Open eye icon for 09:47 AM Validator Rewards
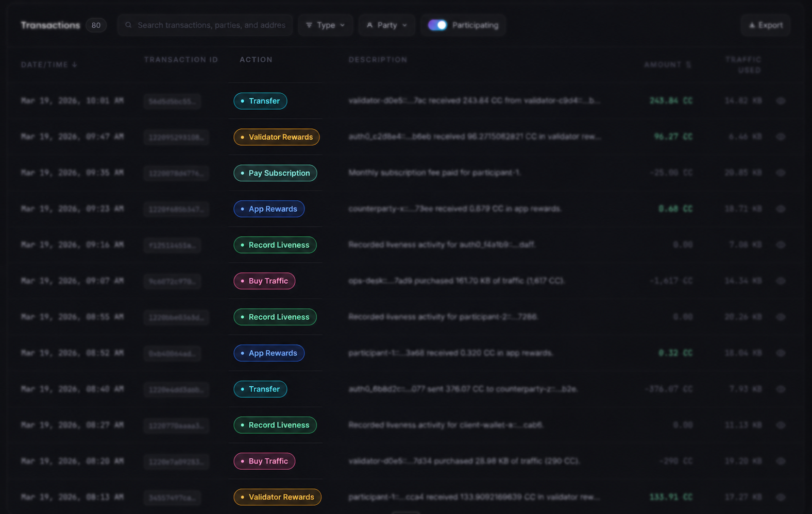 tap(781, 137)
